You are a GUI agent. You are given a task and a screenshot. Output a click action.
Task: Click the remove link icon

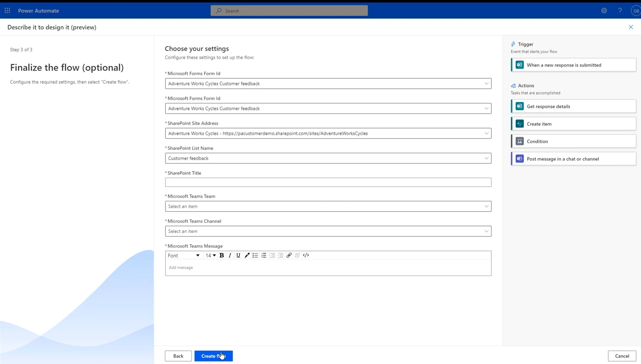click(x=297, y=256)
